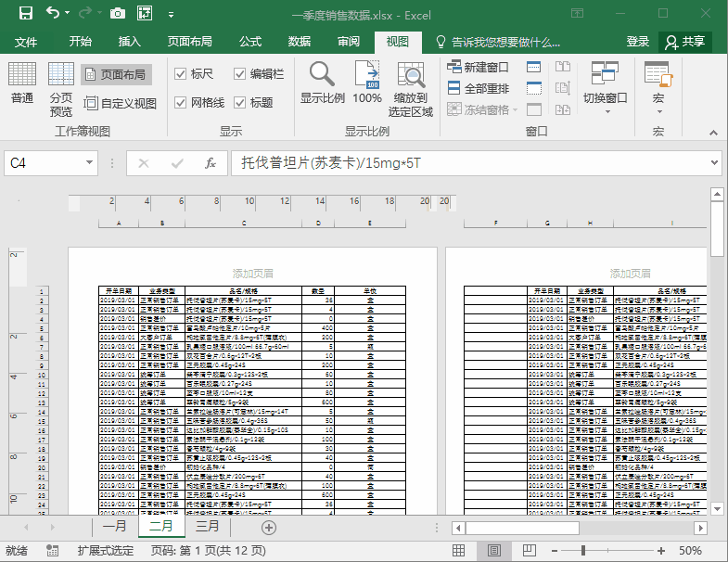The height and width of the screenshot is (562, 728).
Task: Switch to the 一月 sheet tab
Action: point(115,526)
